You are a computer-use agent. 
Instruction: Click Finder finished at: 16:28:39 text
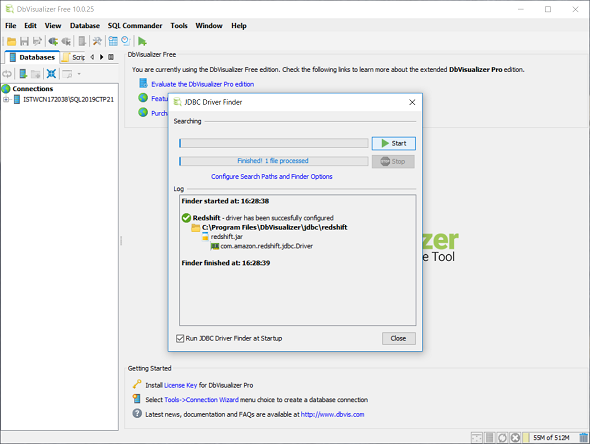click(226, 263)
